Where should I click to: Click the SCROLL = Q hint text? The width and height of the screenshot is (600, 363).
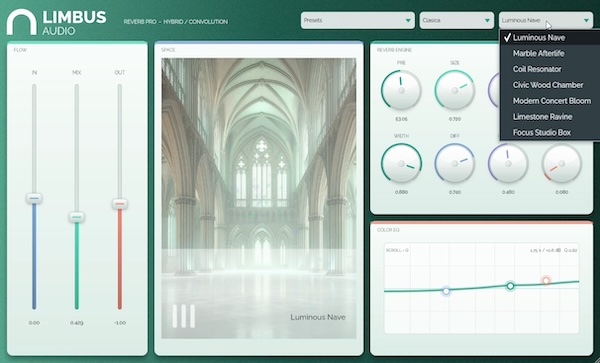397,250
